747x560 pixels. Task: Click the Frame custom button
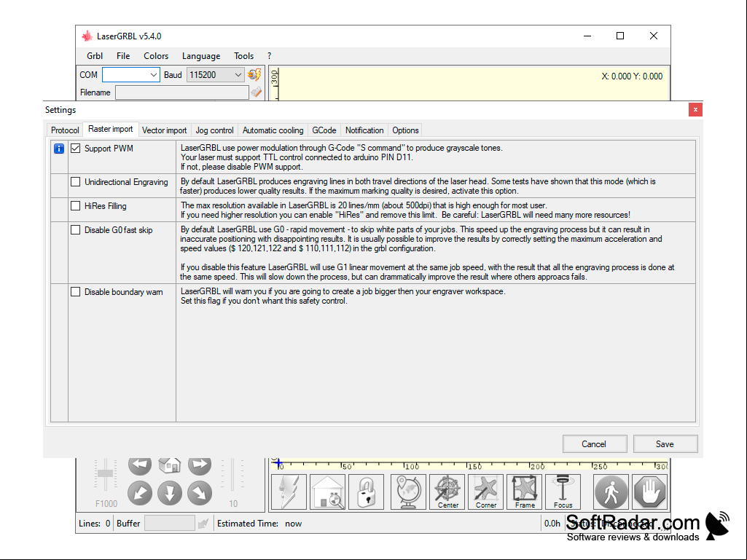click(525, 492)
